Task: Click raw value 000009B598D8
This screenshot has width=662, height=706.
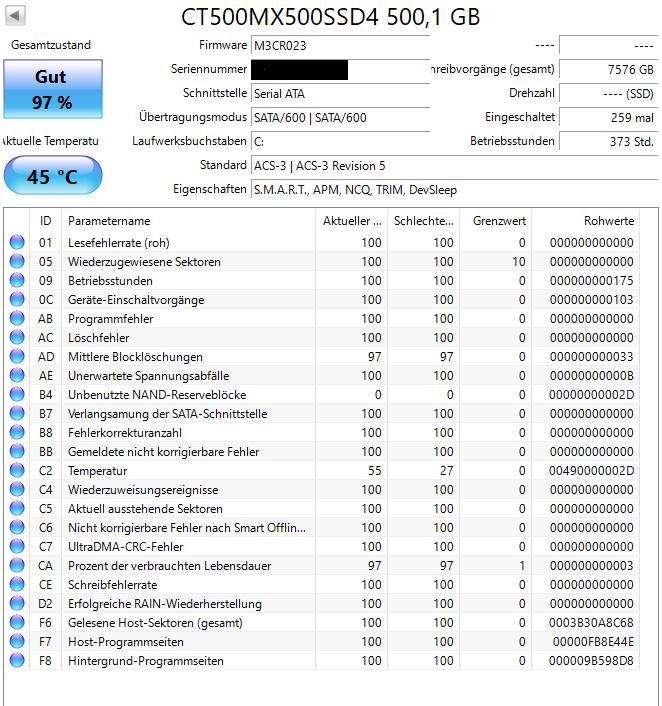Action: pos(591,661)
